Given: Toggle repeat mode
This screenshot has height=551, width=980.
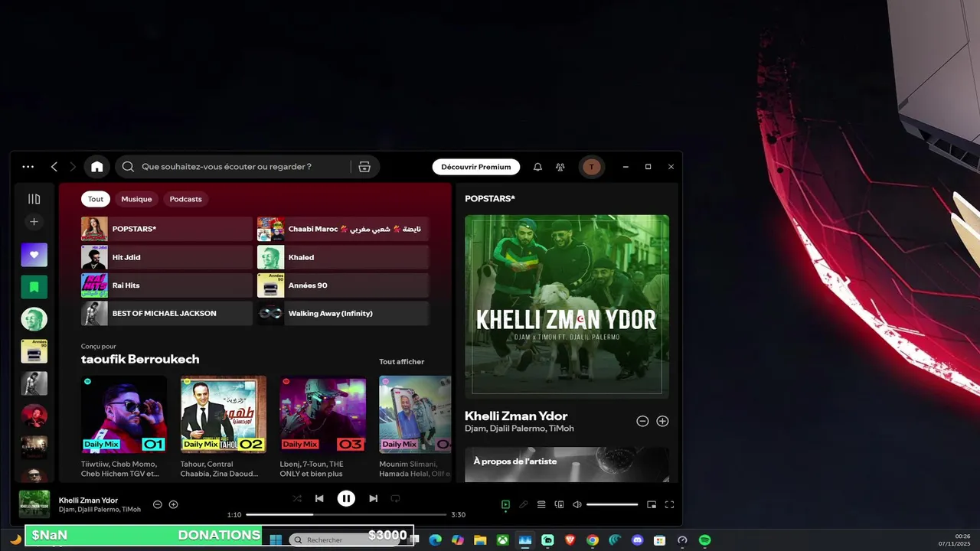Looking at the screenshot, I should [x=395, y=498].
